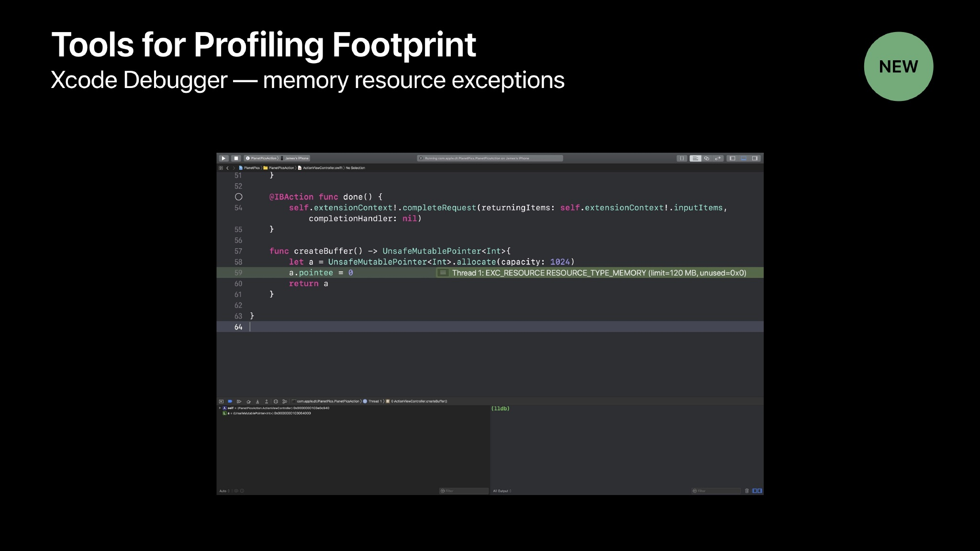The width and height of the screenshot is (980, 551).
Task: Switch to the Assistant editor overlapping circles
Action: click(x=707, y=158)
